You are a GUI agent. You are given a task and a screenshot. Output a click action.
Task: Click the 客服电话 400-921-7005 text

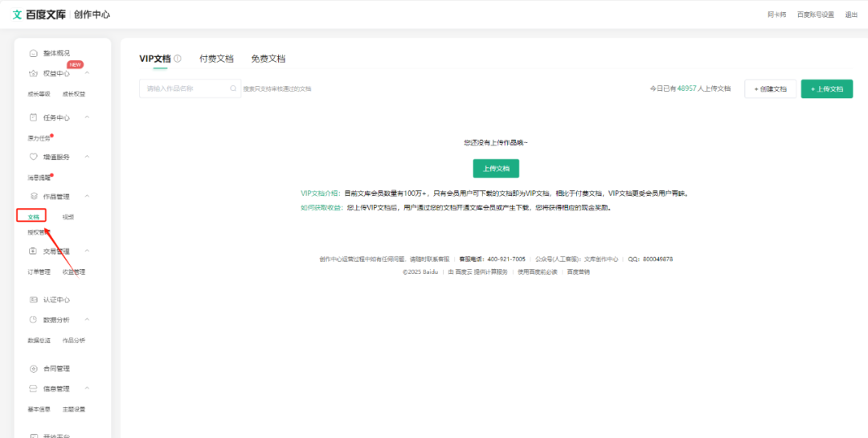point(492,259)
